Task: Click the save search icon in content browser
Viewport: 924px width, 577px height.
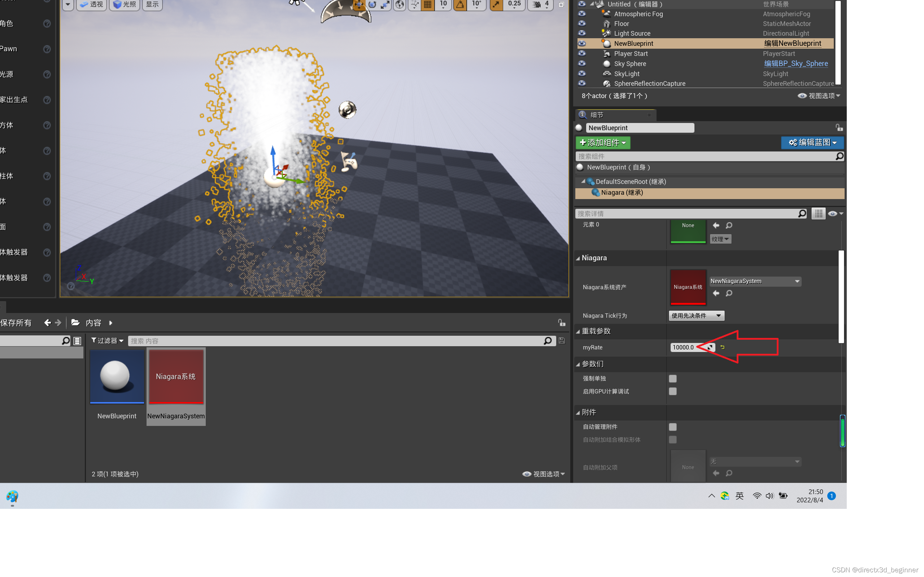Action: pyautogui.click(x=562, y=341)
